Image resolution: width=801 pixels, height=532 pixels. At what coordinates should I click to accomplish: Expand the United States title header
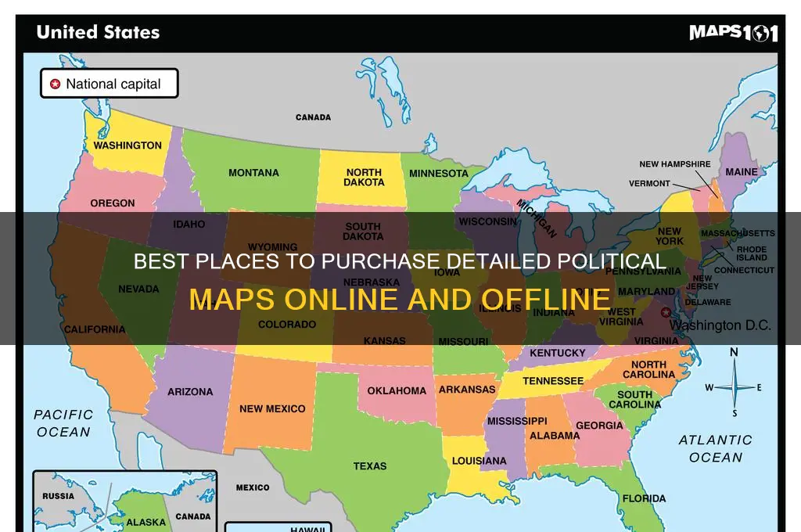tap(97, 32)
